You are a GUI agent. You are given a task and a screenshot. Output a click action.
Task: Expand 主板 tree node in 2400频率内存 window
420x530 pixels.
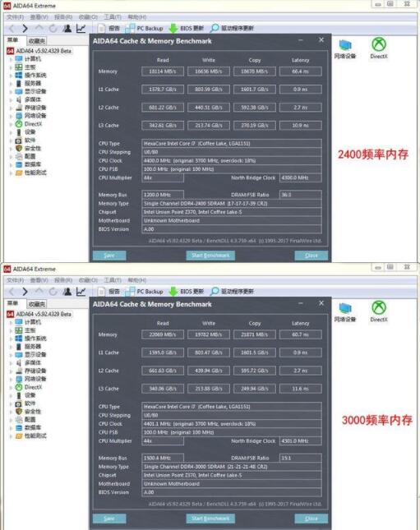(11, 67)
